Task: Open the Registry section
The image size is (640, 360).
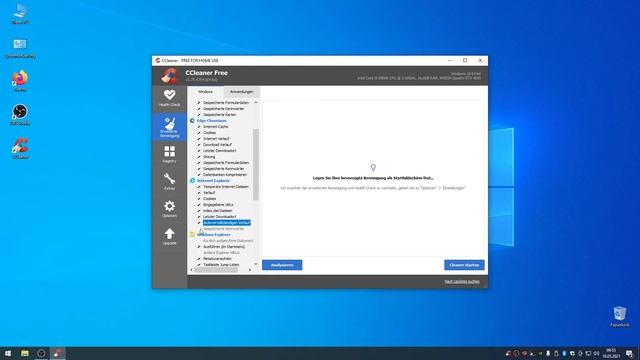Action: point(169,154)
